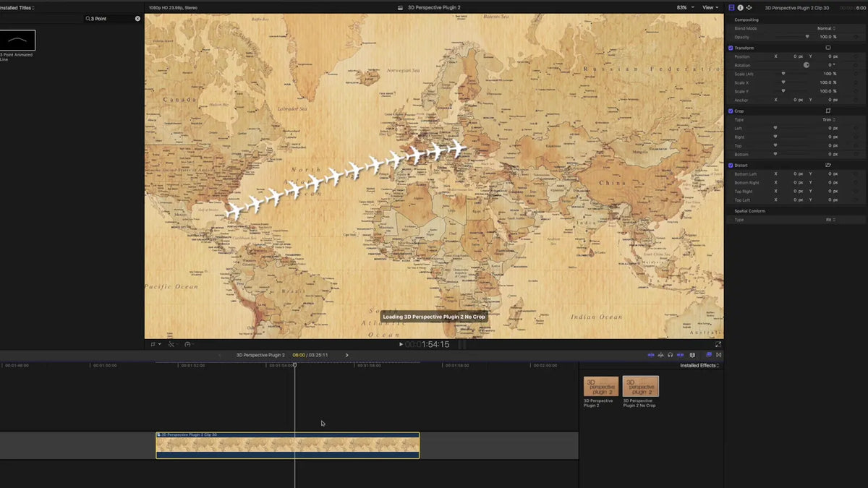Open the Video inspector tab icon
The width and height of the screenshot is (868, 488).
tap(731, 7)
